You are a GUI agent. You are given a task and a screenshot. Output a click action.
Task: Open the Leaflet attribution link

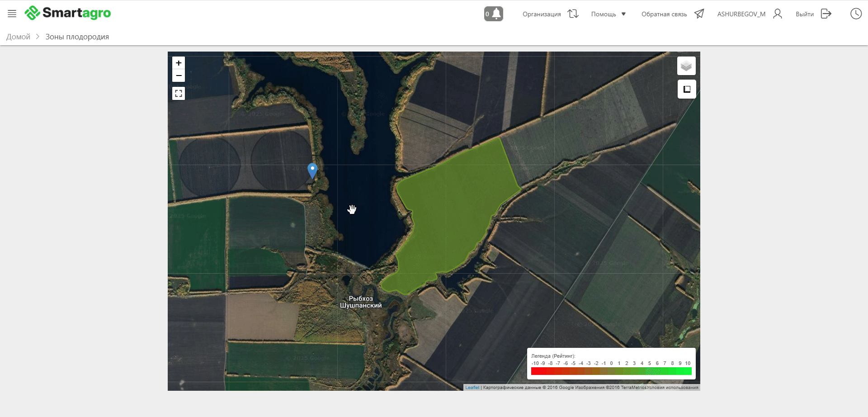tap(472, 388)
